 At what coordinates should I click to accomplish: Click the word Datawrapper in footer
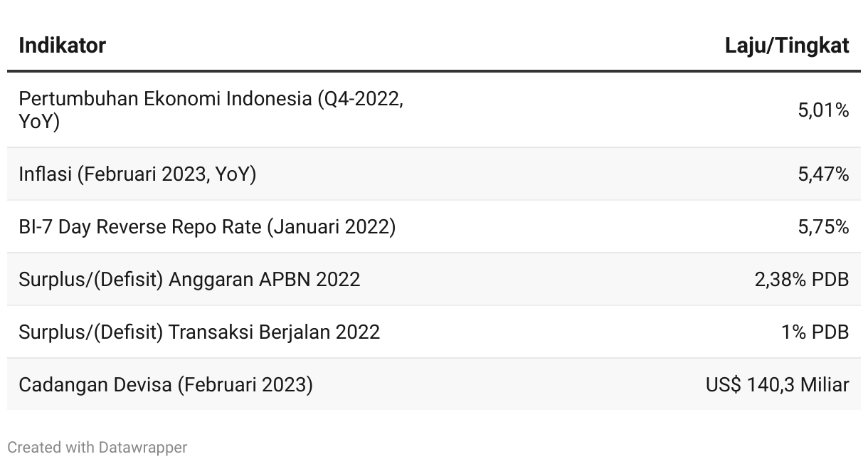[x=143, y=448]
